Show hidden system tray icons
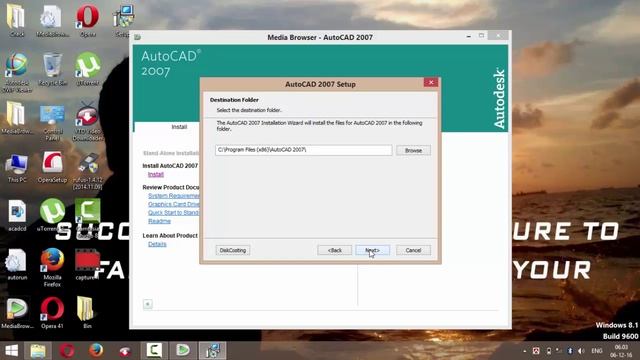This screenshot has width=640, height=360. (525, 351)
